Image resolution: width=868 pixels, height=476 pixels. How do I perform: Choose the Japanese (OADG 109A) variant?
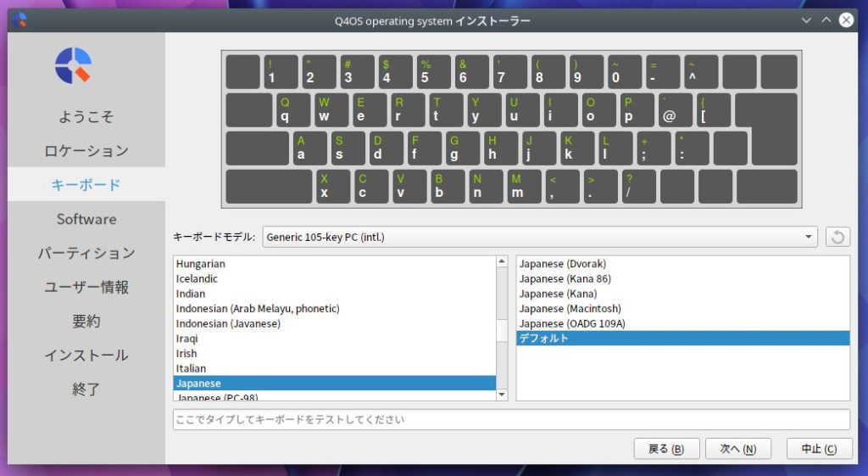[x=682, y=323]
